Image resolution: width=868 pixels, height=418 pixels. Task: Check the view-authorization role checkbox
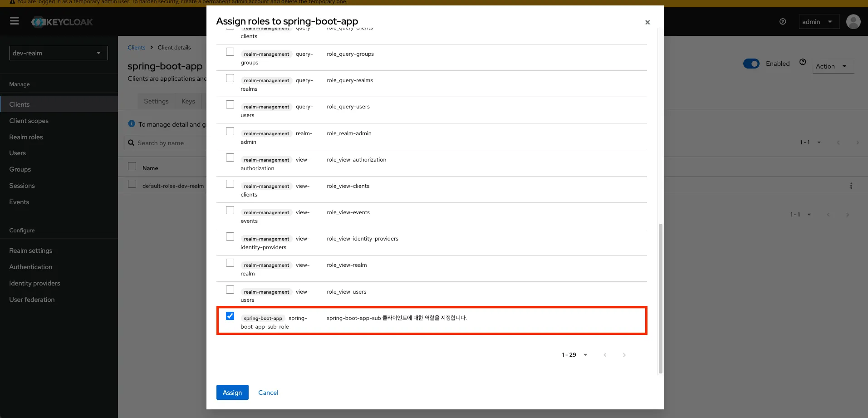(230, 157)
